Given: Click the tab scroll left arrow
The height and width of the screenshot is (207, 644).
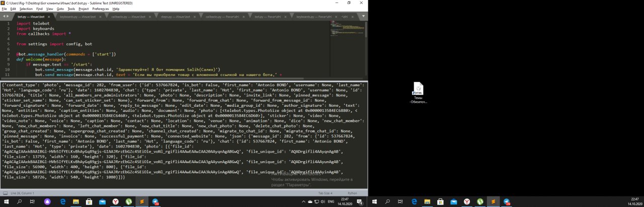Looking at the screenshot, I should (x=4, y=17).
